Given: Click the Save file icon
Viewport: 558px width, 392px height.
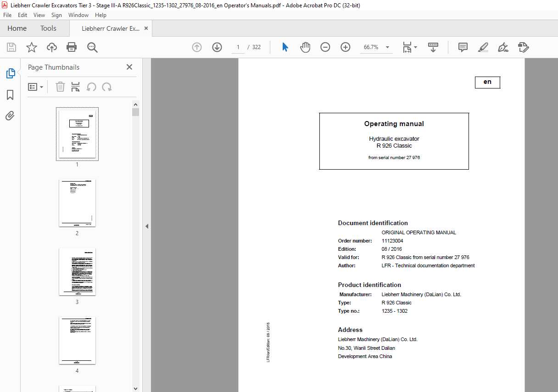Looking at the screenshot, I should pyautogui.click(x=11, y=47).
